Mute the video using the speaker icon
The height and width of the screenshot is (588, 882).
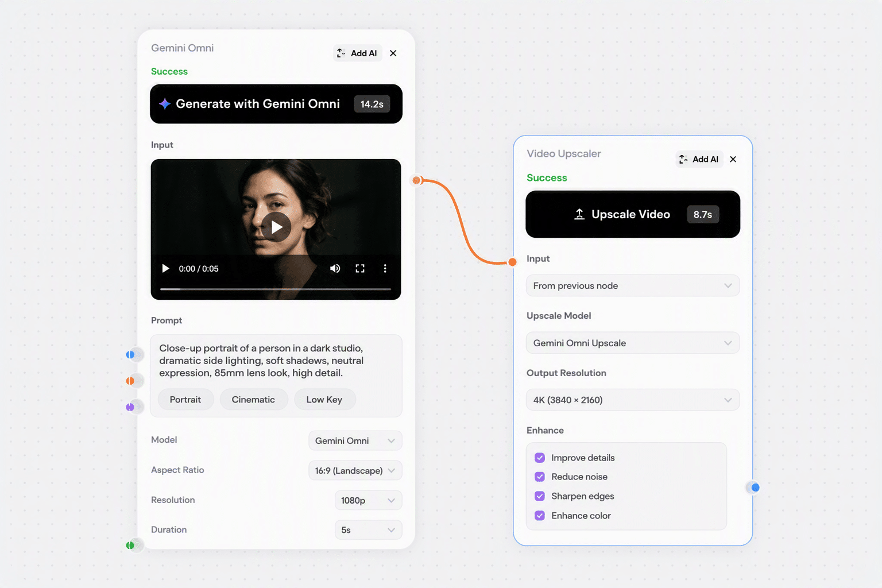coord(335,268)
